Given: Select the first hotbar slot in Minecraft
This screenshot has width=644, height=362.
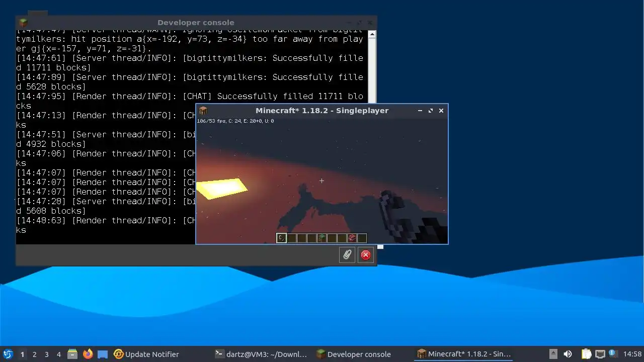Looking at the screenshot, I should (282, 238).
